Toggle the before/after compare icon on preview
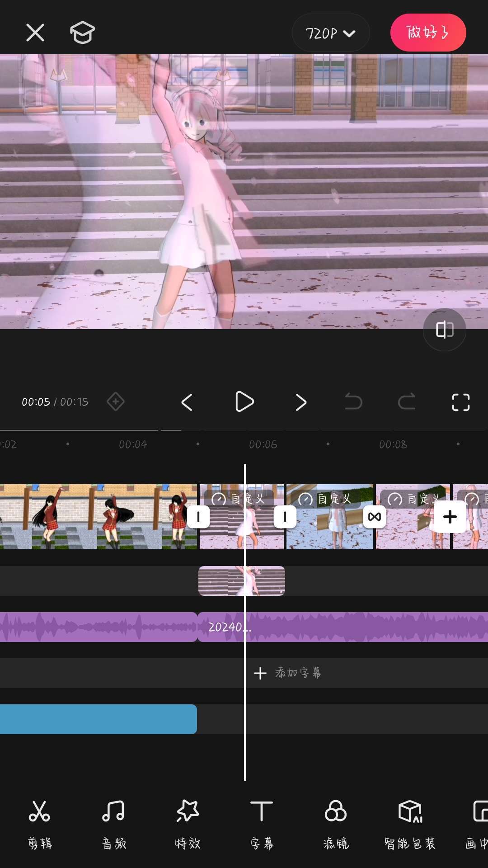The width and height of the screenshot is (488, 868). pos(445,330)
